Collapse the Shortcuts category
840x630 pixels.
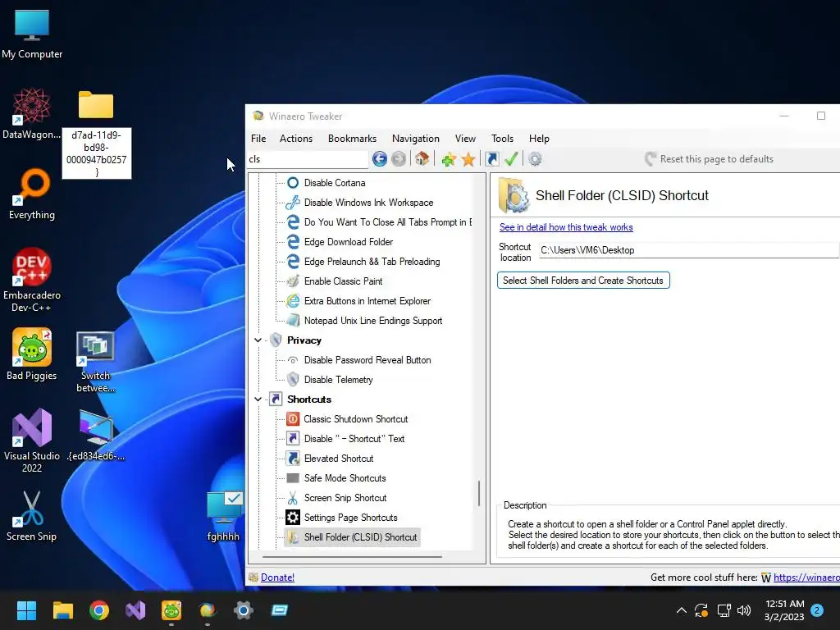coord(258,399)
